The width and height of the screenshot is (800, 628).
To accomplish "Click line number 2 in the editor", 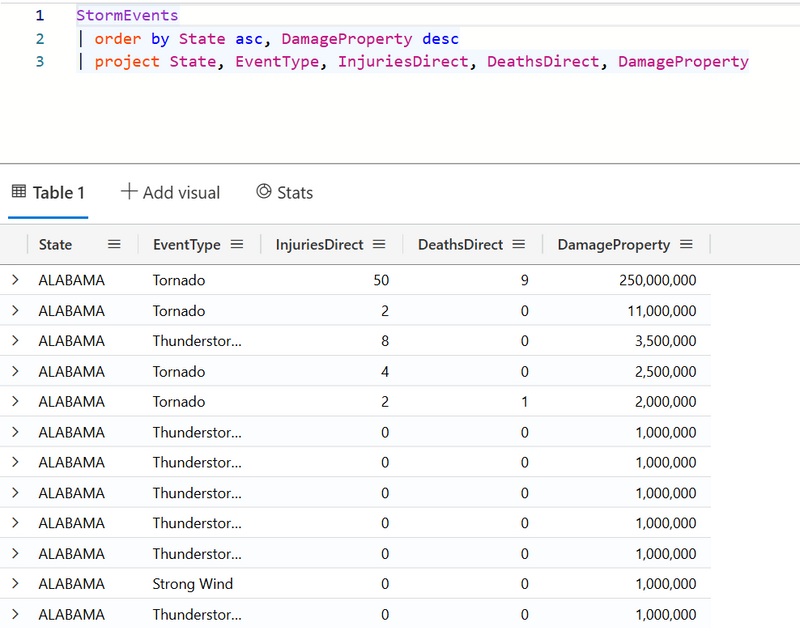I will tap(40, 39).
